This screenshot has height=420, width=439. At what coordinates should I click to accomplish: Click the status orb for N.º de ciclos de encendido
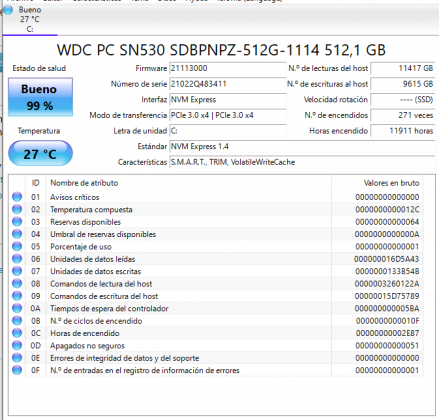point(17,321)
